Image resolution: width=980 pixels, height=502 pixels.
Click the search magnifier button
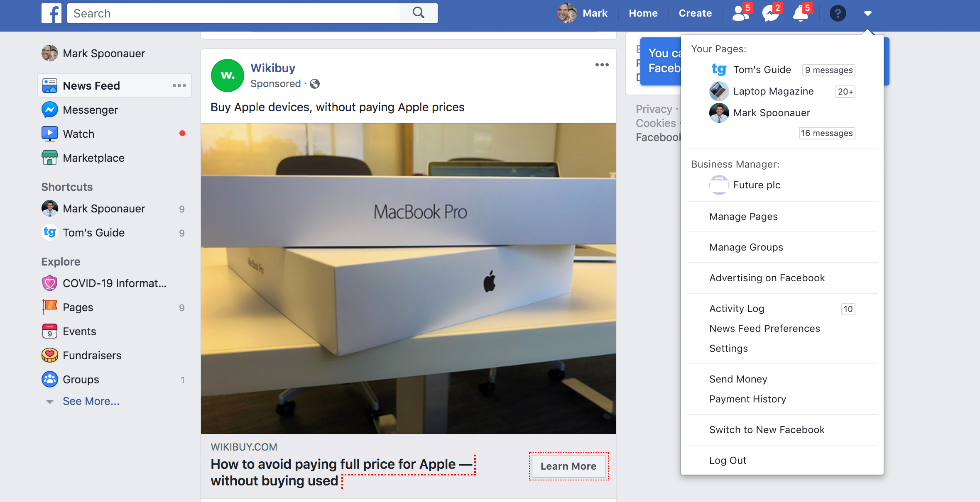pyautogui.click(x=419, y=13)
